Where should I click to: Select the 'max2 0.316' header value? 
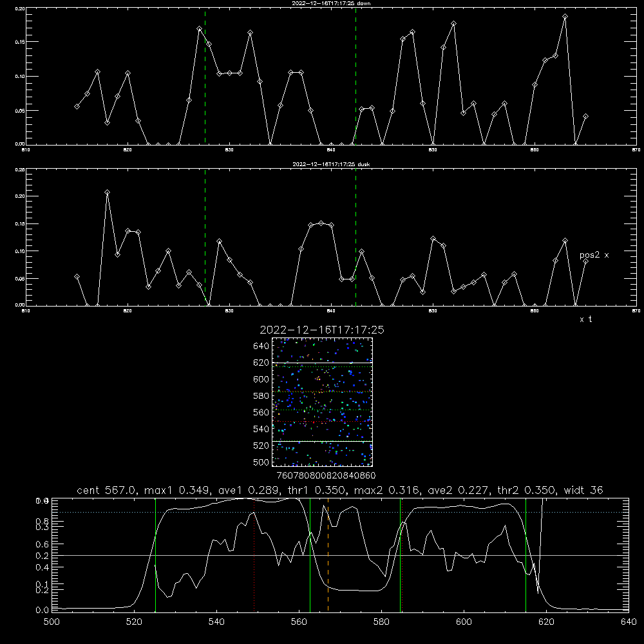(387, 490)
